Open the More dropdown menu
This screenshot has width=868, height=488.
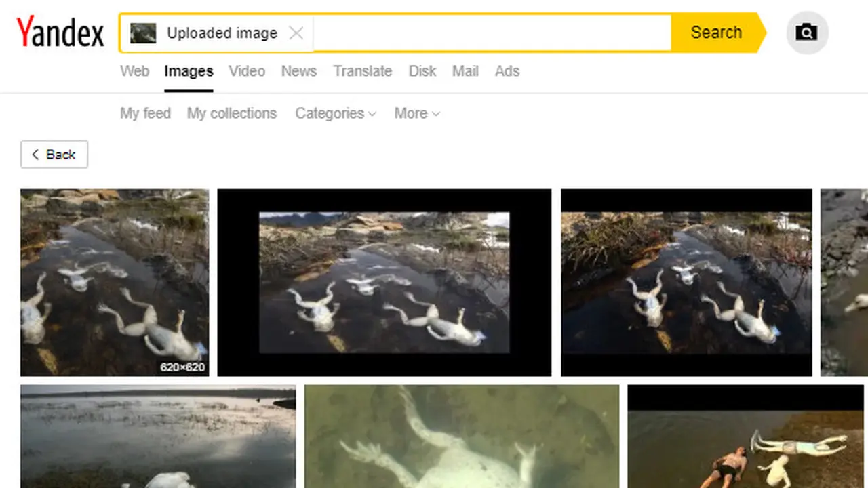click(416, 113)
